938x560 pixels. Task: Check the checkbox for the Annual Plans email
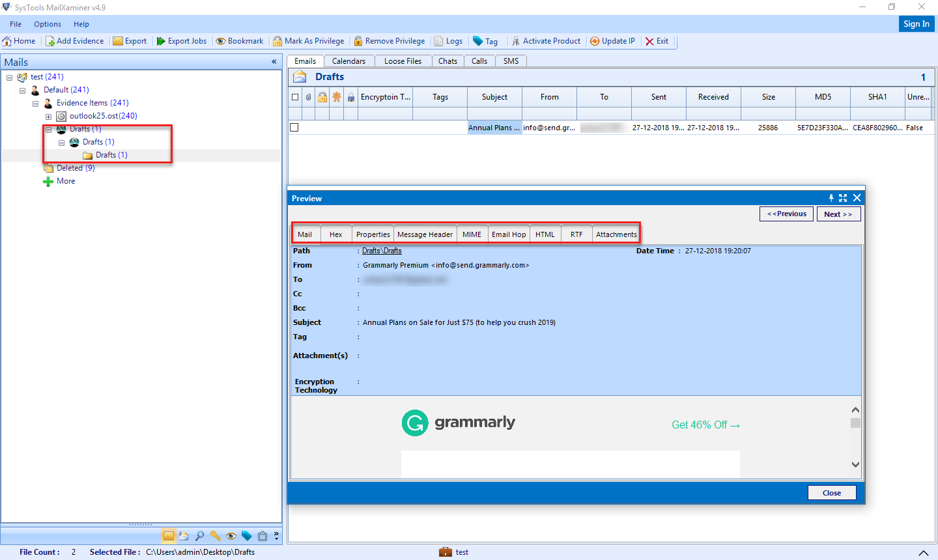(x=294, y=127)
